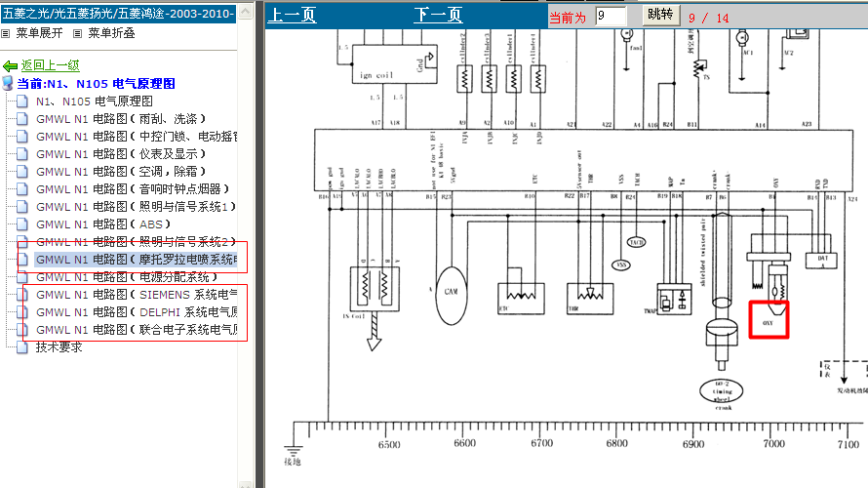This screenshot has width=868, height=488.
Task: Click 返回上一级 back link
Action: pyautogui.click(x=51, y=65)
